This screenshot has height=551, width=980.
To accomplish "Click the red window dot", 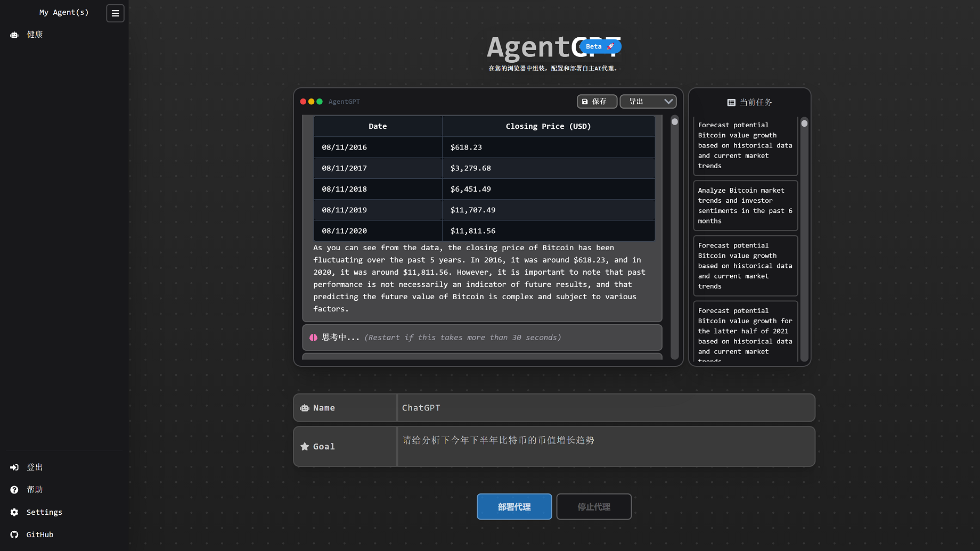I will pyautogui.click(x=303, y=102).
